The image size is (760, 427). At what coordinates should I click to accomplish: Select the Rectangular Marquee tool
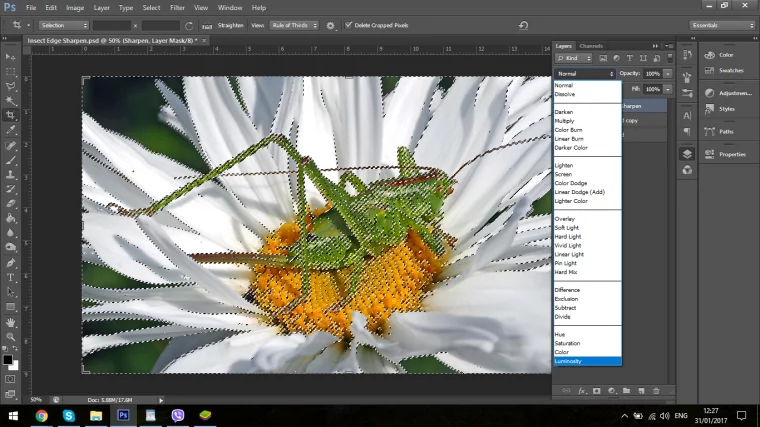click(10, 72)
